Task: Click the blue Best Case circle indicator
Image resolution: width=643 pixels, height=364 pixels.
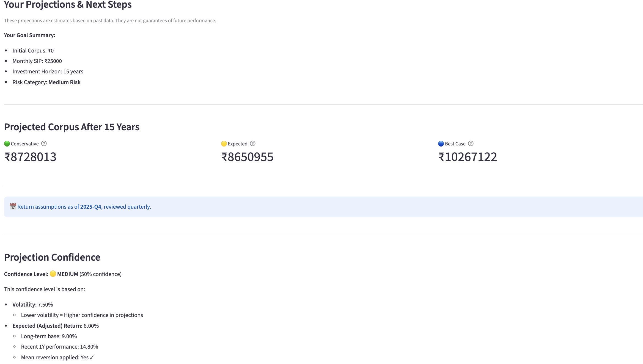Action: coord(441,144)
